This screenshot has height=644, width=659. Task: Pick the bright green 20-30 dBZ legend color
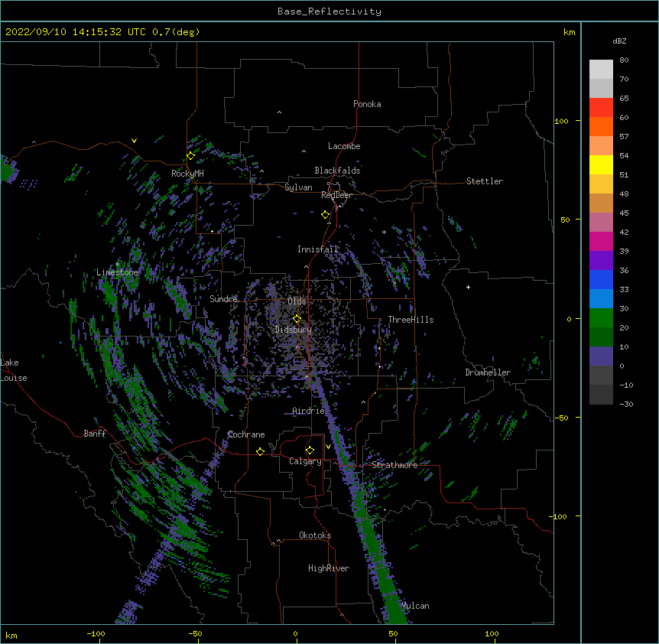click(x=601, y=318)
